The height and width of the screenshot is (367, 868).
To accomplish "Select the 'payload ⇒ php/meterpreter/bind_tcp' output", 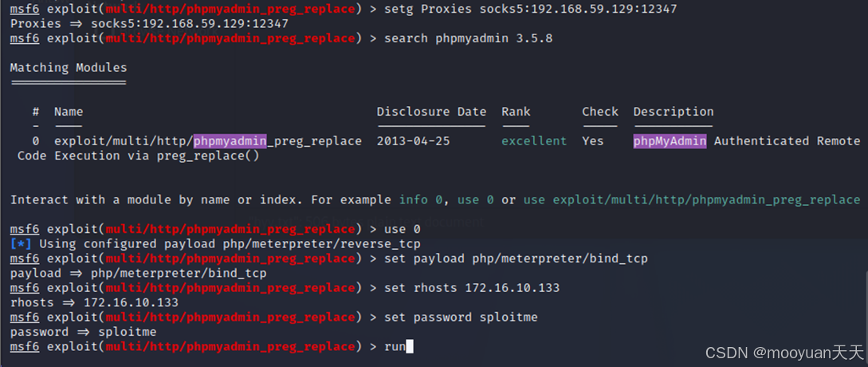I will coord(139,274).
